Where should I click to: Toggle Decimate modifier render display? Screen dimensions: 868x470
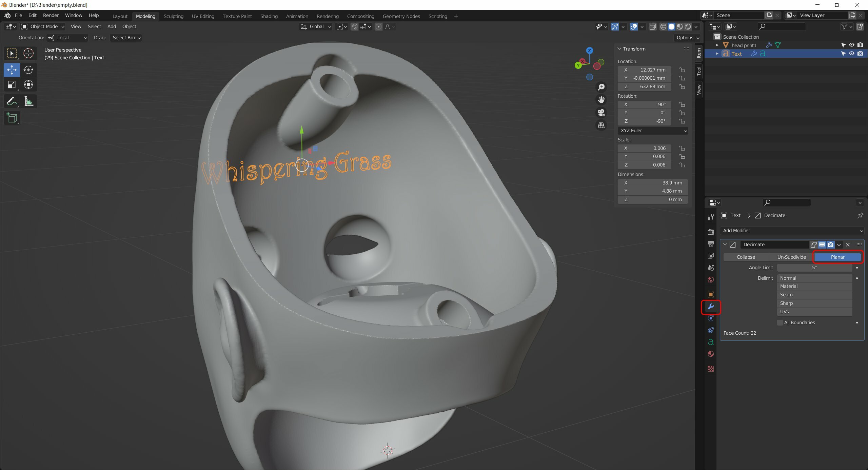(831, 244)
